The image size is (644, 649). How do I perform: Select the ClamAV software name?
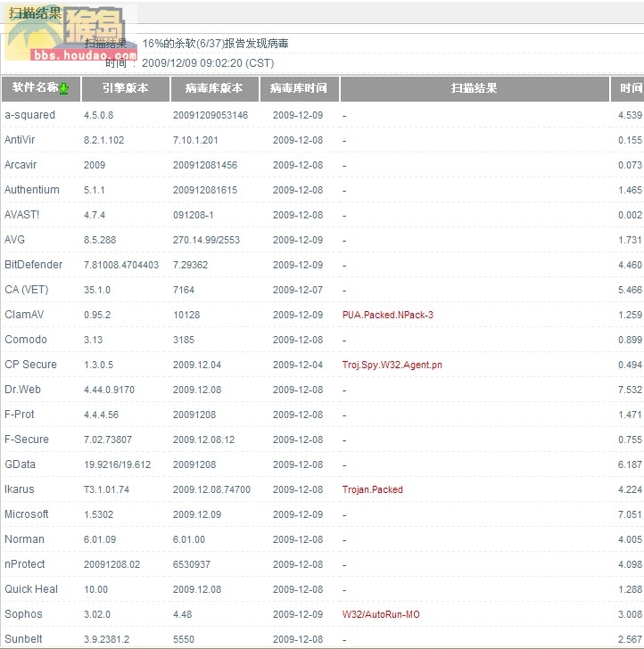pos(24,315)
